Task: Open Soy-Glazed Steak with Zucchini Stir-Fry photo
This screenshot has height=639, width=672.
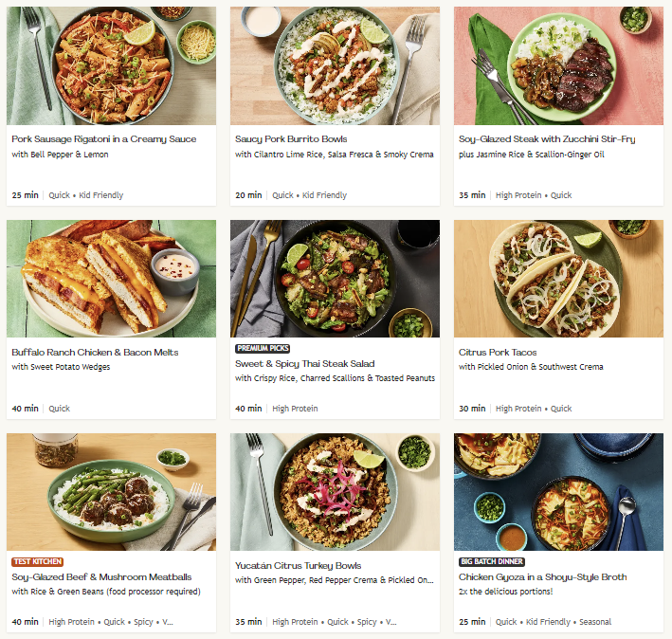Action: coord(558,66)
